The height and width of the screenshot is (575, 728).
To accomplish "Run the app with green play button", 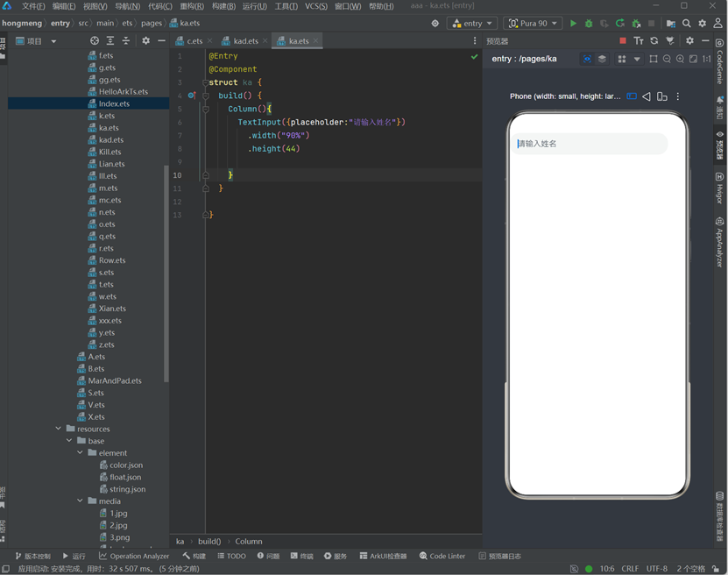I will click(x=573, y=23).
